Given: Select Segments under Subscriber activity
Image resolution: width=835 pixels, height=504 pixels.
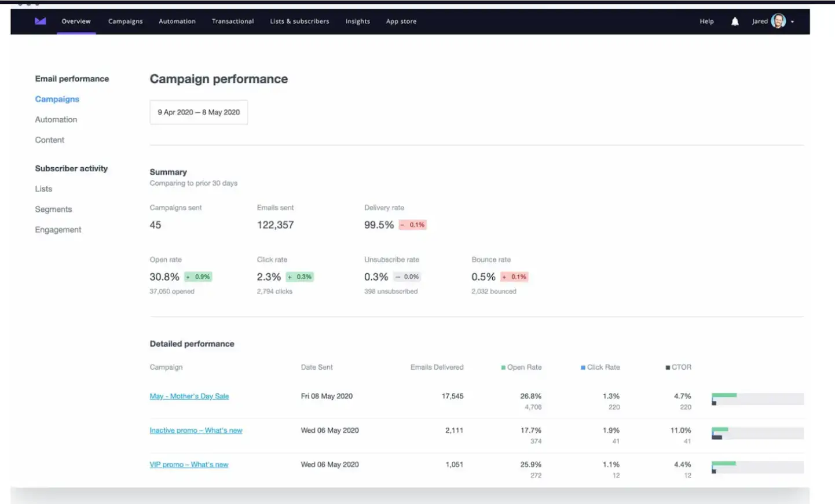Looking at the screenshot, I should point(53,209).
